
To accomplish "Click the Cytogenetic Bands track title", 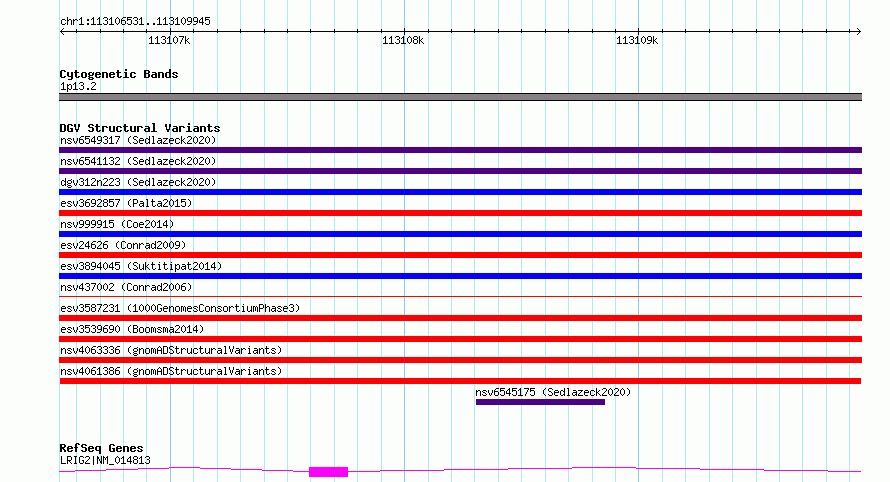I will coord(119,74).
